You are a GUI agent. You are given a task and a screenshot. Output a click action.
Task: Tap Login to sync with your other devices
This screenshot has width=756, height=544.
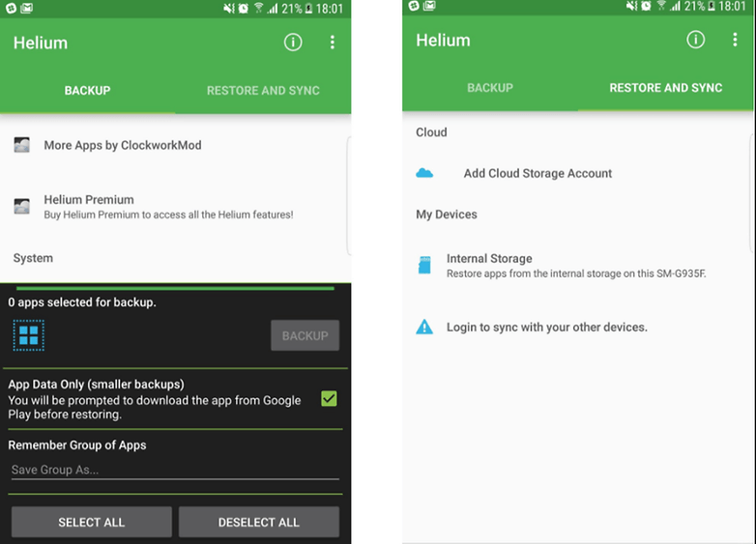pyautogui.click(x=576, y=328)
